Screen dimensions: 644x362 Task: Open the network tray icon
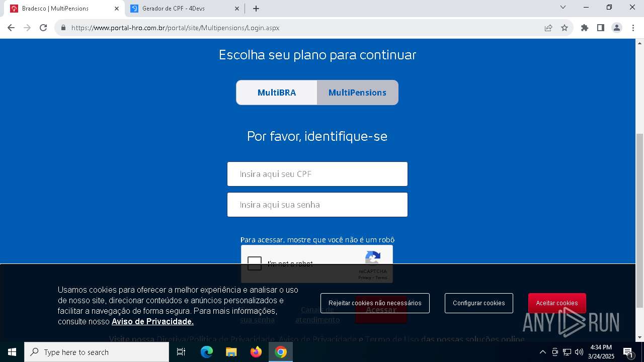point(567,352)
